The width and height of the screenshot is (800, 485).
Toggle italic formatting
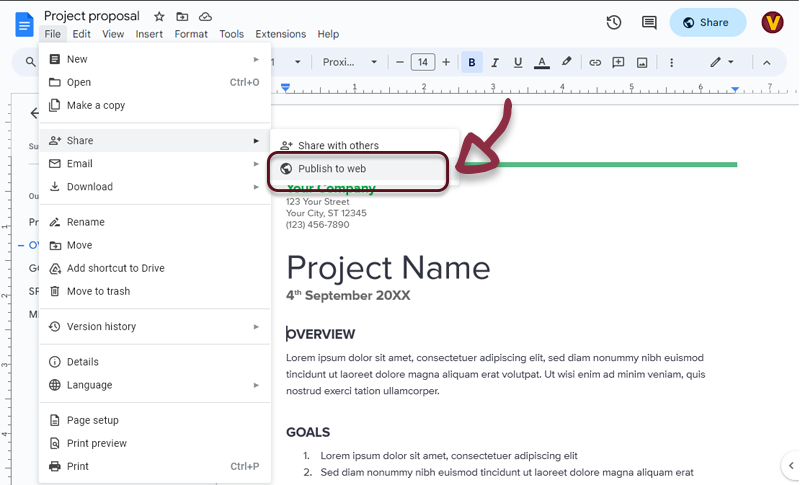tap(495, 62)
